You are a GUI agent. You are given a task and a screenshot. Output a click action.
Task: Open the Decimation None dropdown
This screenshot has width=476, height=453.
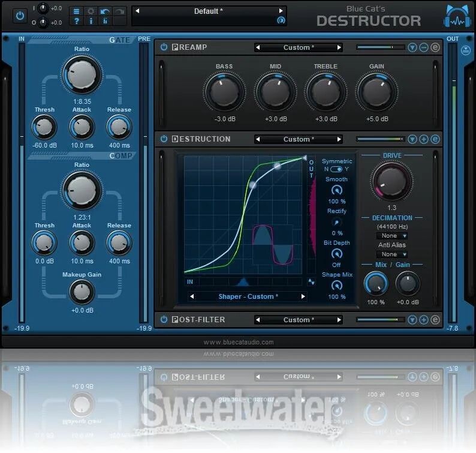[x=392, y=236]
